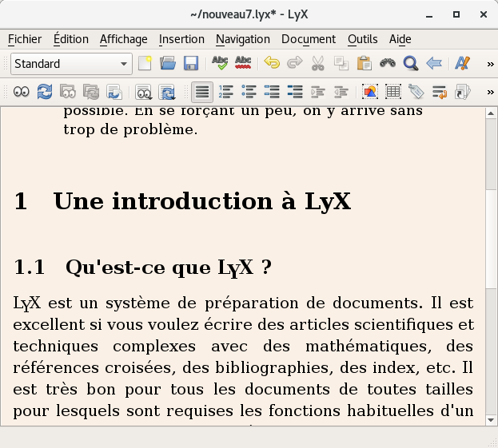Click the New document icon
This screenshot has height=448, width=498.
[x=145, y=63]
